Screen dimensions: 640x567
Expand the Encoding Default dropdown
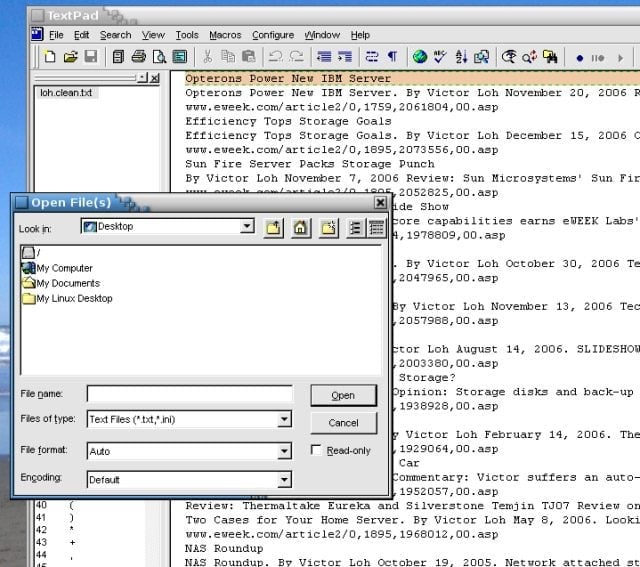tap(284, 479)
